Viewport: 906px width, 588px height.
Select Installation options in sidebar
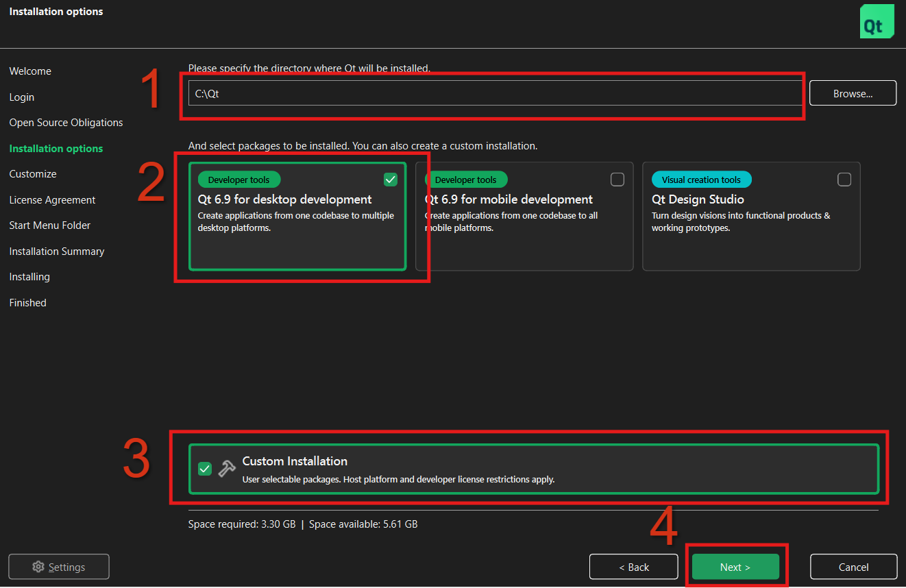[x=56, y=149]
